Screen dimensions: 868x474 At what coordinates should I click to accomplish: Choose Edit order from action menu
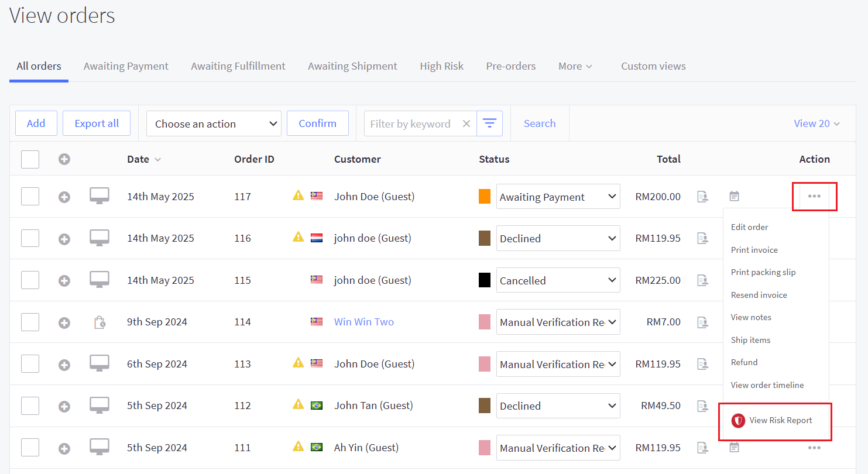[749, 227]
